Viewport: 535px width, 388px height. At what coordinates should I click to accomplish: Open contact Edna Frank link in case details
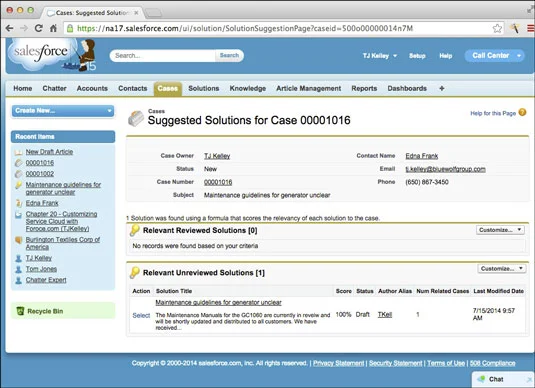coord(422,156)
